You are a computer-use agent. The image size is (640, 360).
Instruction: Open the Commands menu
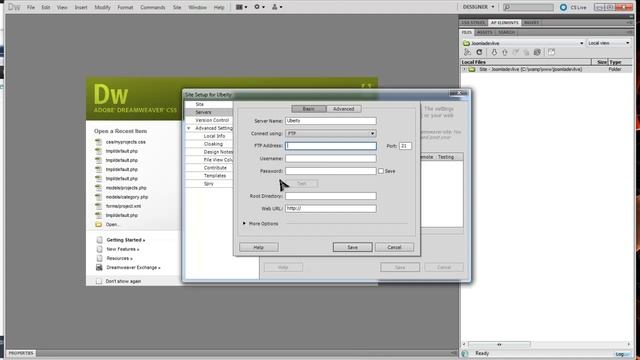(153, 7)
